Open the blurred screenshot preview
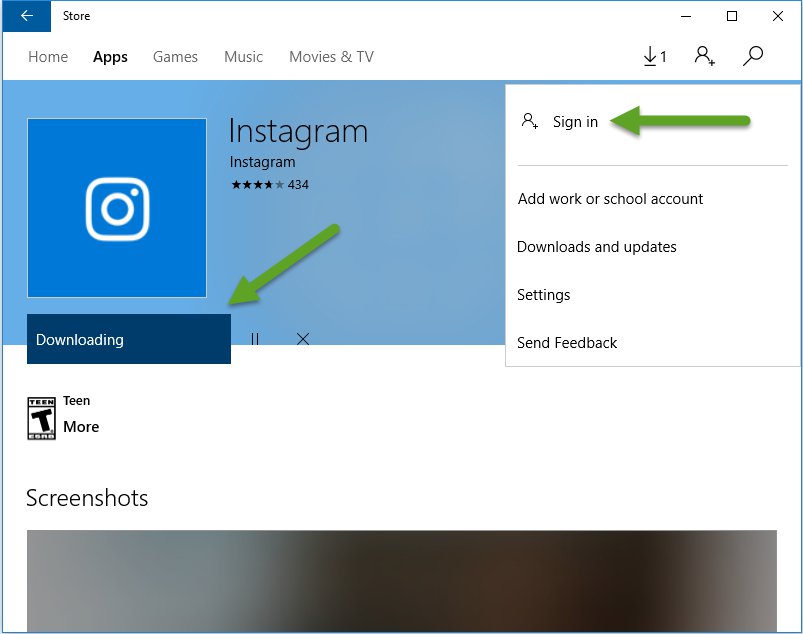 point(402,581)
